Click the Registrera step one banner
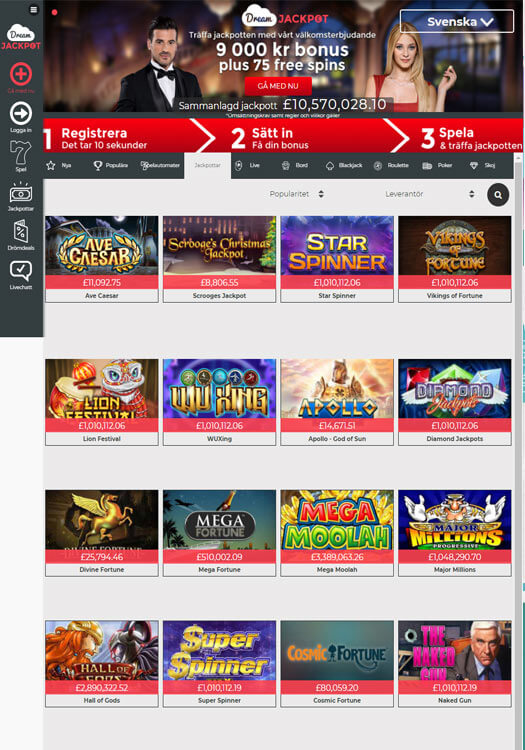 click(x=129, y=138)
